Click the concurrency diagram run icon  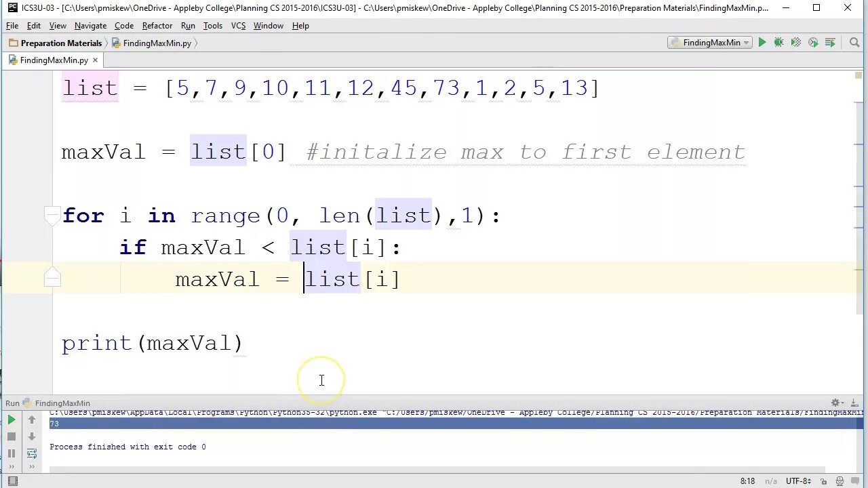click(831, 43)
